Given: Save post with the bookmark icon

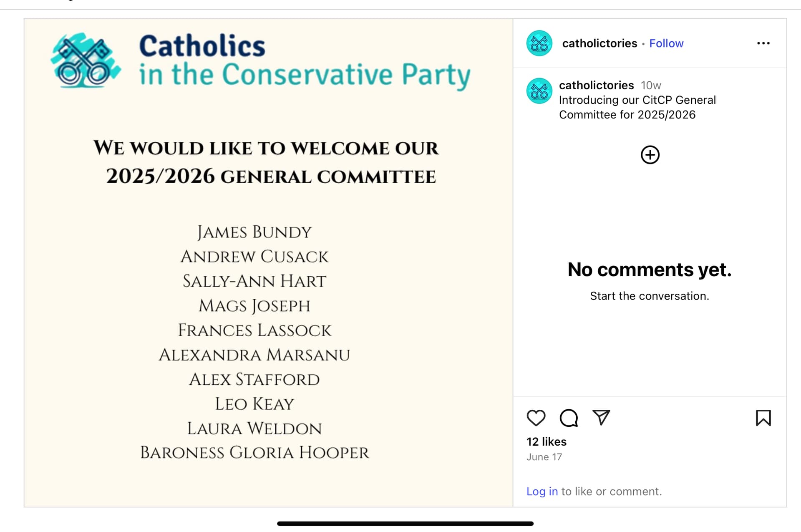Looking at the screenshot, I should coord(763,418).
